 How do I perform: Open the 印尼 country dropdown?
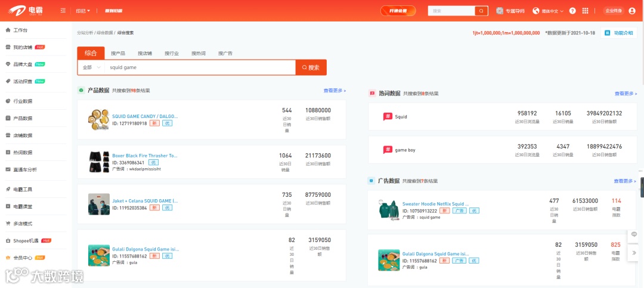83,11
